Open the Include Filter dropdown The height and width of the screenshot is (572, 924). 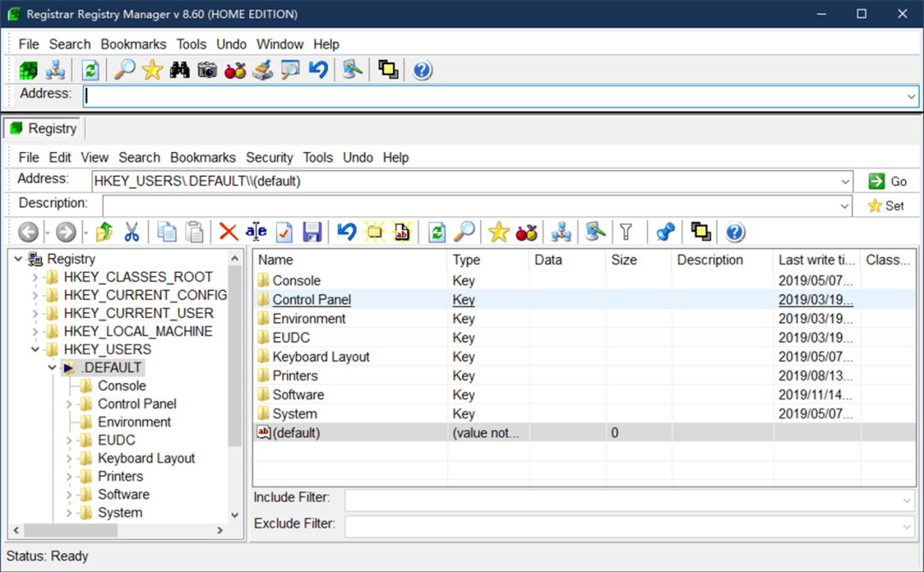click(x=907, y=500)
